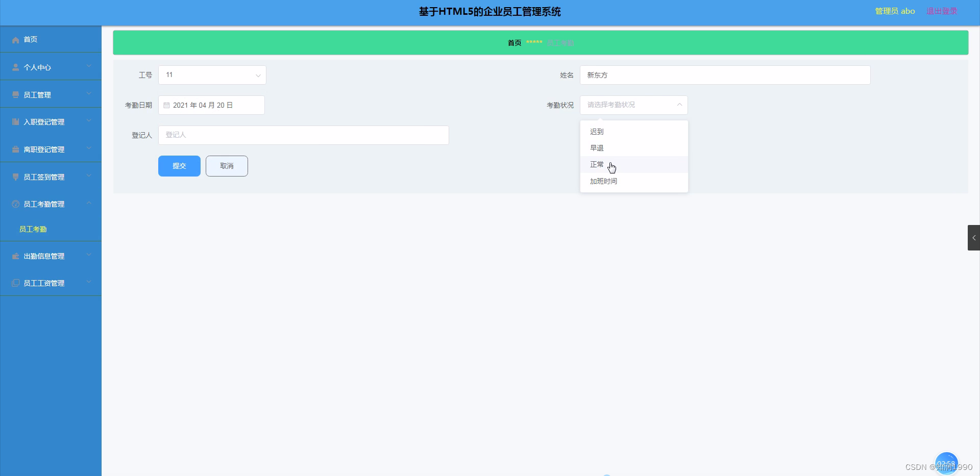Open 入职登记管理 via its sidebar icon
Viewport: 980px width, 476px height.
(15, 121)
